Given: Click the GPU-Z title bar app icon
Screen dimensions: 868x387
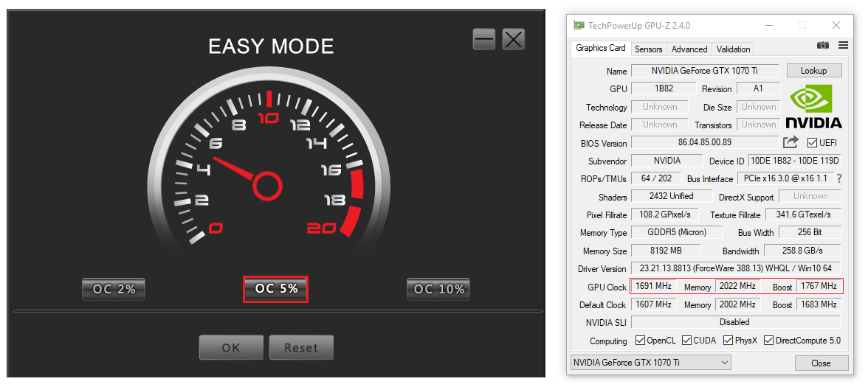Looking at the screenshot, I should point(579,25).
